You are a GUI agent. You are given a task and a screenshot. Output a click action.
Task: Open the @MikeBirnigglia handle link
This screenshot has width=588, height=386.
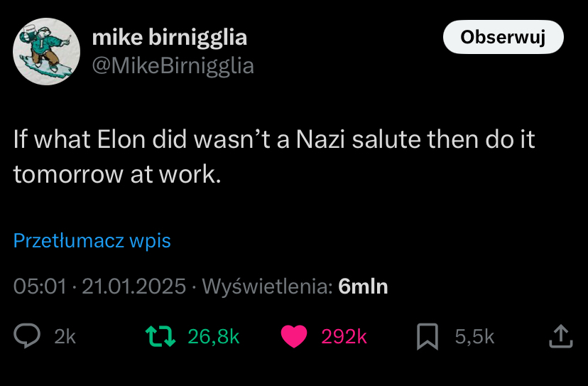pos(173,65)
